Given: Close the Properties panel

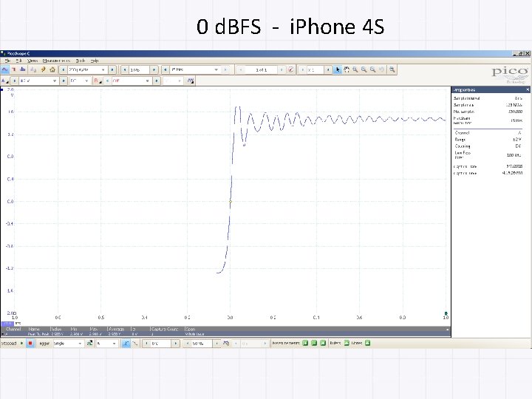Looking at the screenshot, I should [x=528, y=89].
